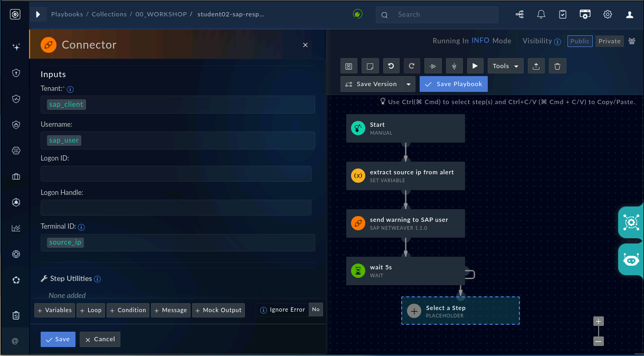This screenshot has height=356, width=644.
Task: Add Mock Output step utility
Action: coord(219,310)
